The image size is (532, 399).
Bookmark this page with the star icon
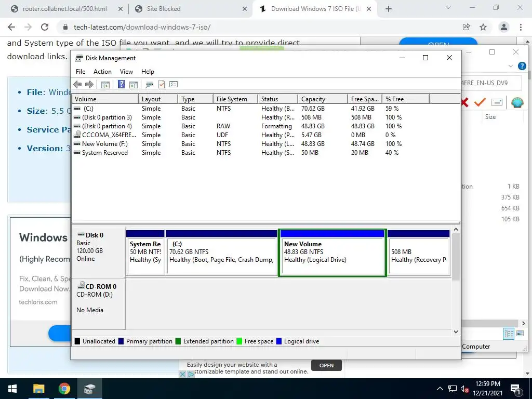483,27
